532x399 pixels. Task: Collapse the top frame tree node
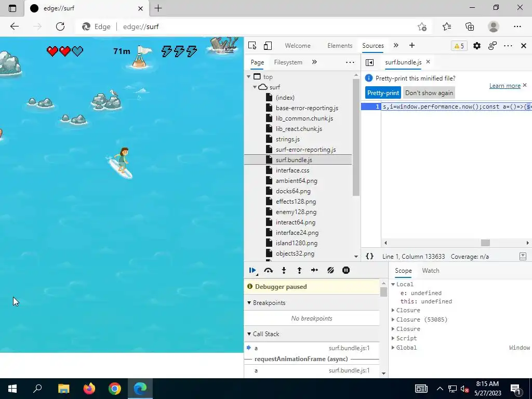(x=249, y=77)
